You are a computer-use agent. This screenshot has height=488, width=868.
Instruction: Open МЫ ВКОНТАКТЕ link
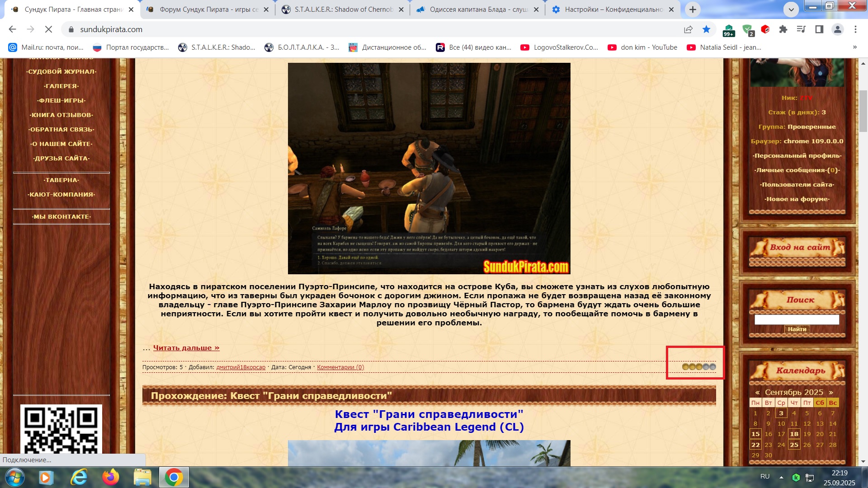(x=61, y=216)
